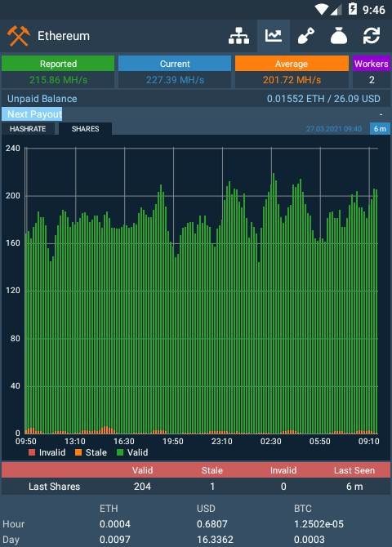392x547 pixels.
Task: Tap the 6 m time badge
Action: pyautogui.click(x=380, y=129)
